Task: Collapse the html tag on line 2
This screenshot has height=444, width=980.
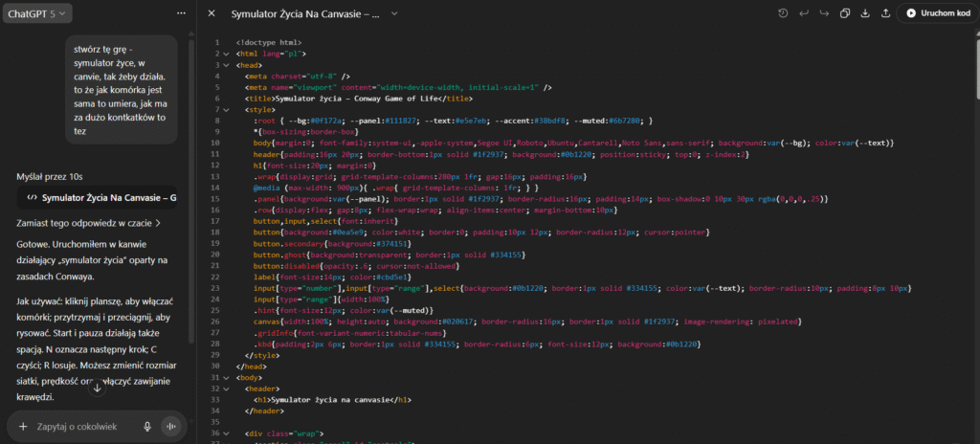Action: [226, 54]
